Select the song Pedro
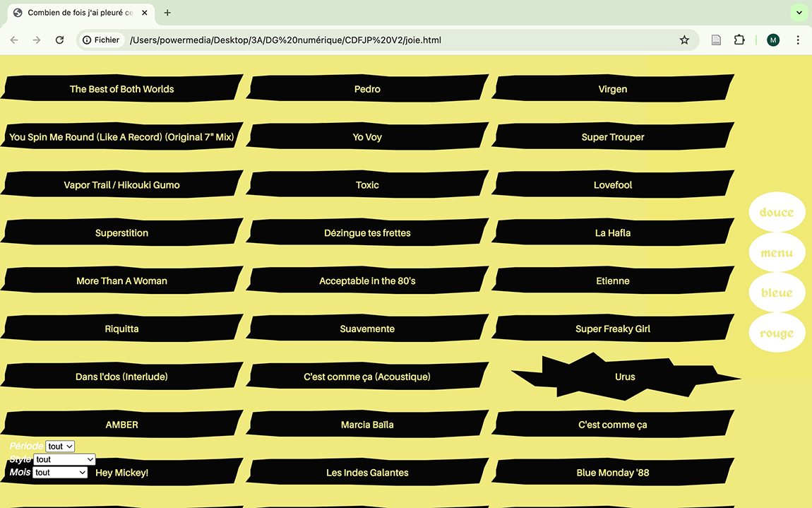812x508 pixels. click(x=367, y=88)
